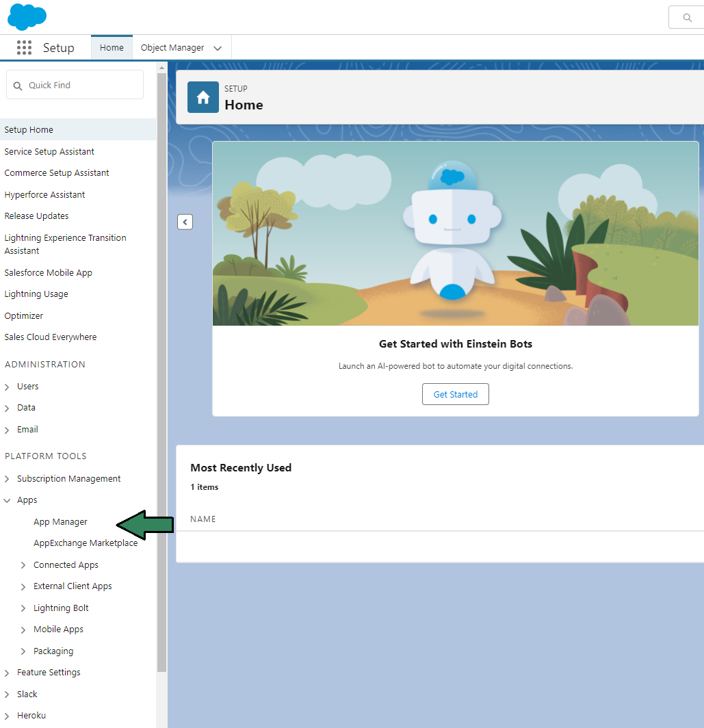Expand the Email section
Viewport: 704px width, 728px height.
[7, 430]
